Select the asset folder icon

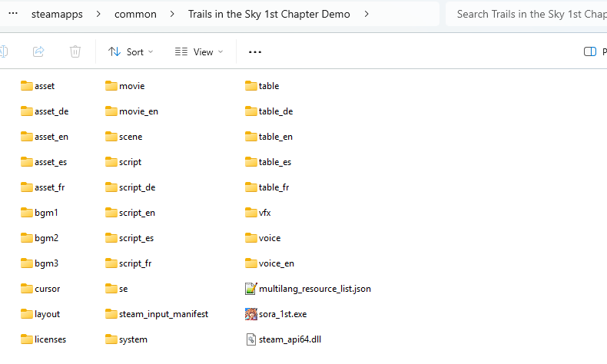(x=26, y=85)
